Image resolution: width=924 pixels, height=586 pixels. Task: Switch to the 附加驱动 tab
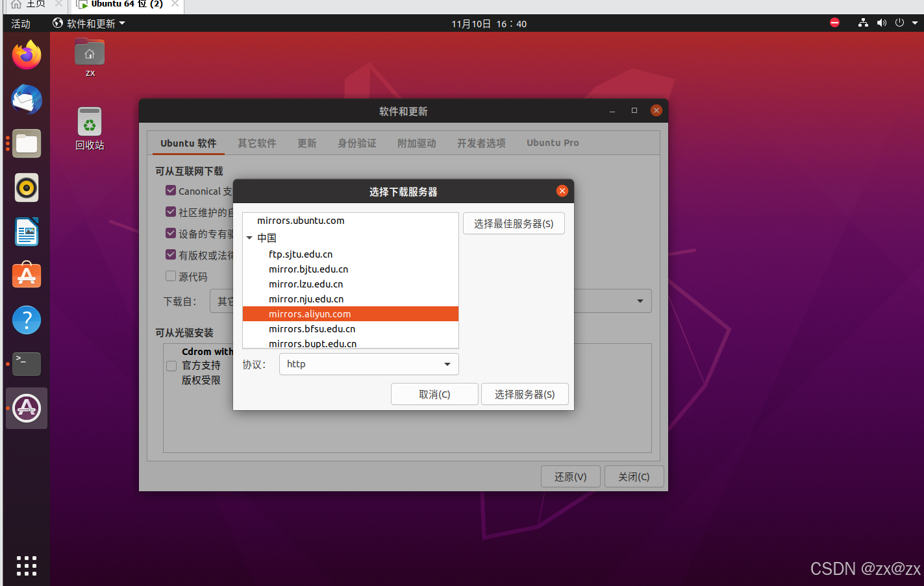[417, 143]
